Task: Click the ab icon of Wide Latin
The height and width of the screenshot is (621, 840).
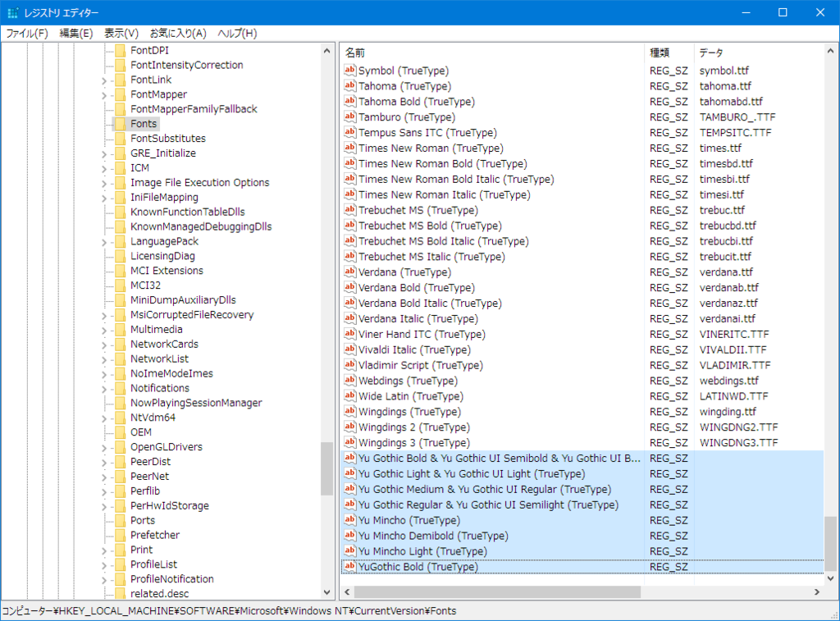Action: pos(349,396)
